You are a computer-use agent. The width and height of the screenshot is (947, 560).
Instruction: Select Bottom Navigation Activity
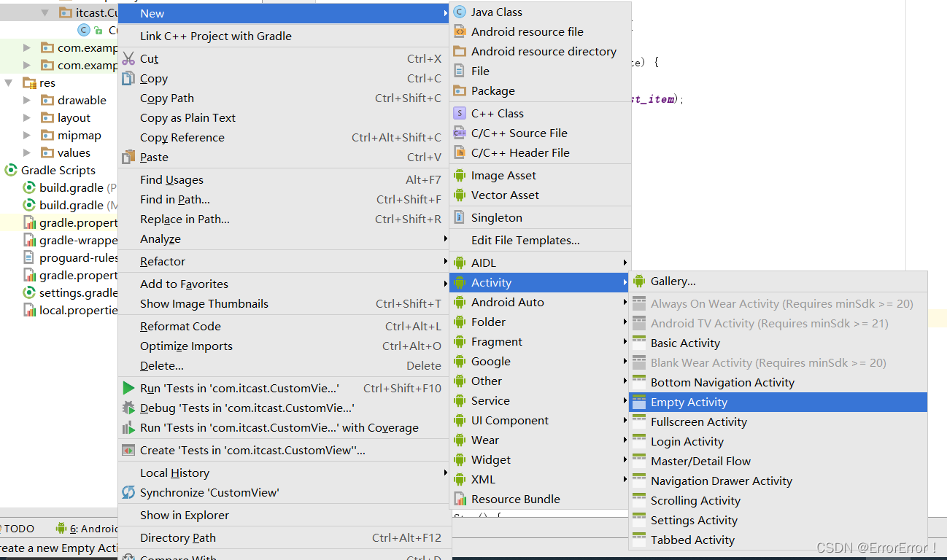point(778,382)
